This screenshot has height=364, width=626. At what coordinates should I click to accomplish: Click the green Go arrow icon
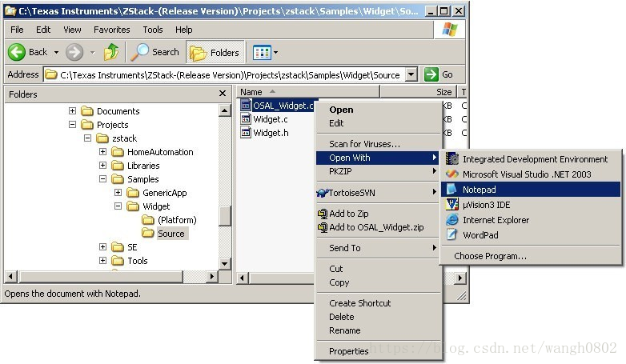click(431, 74)
